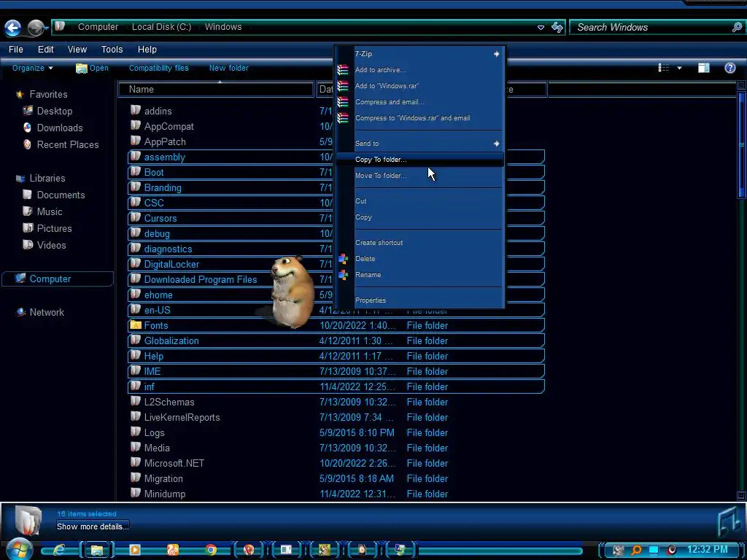Click the search magnifier icon

pos(737,27)
